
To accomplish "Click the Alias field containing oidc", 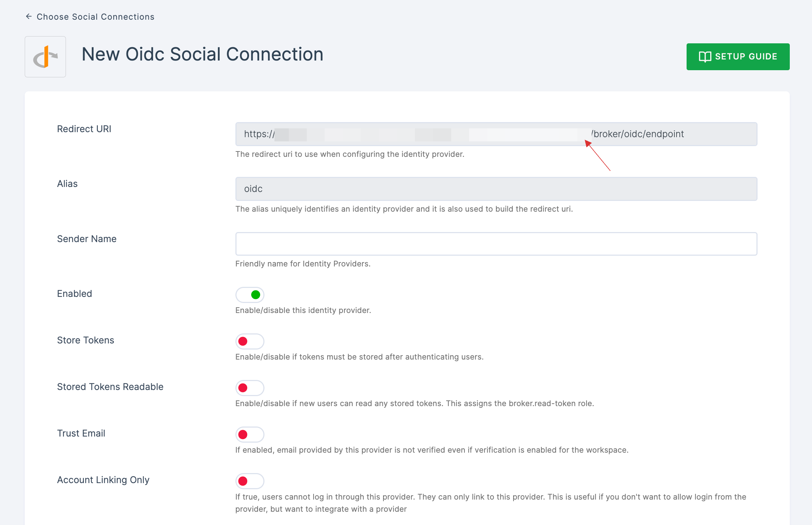I will point(496,189).
